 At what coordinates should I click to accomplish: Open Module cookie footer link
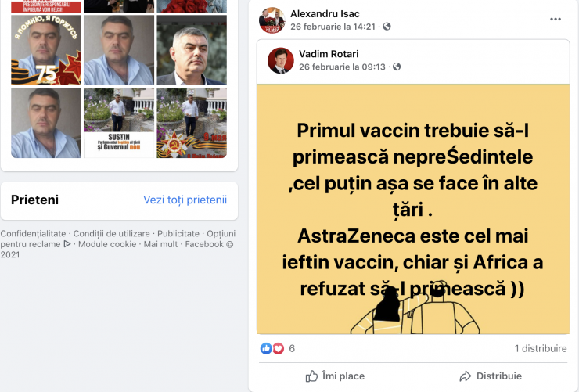(107, 244)
